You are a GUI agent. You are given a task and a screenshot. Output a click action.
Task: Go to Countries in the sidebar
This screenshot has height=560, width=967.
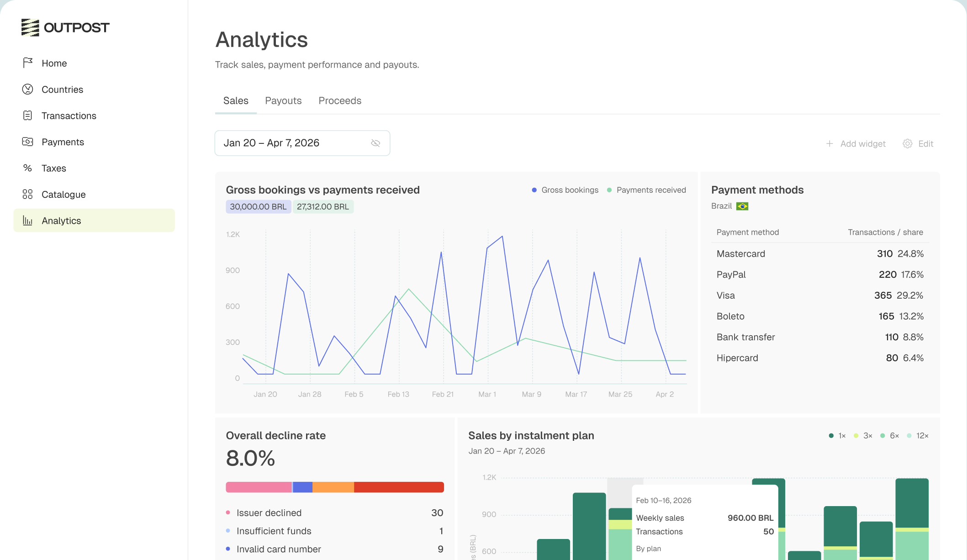click(x=94, y=89)
